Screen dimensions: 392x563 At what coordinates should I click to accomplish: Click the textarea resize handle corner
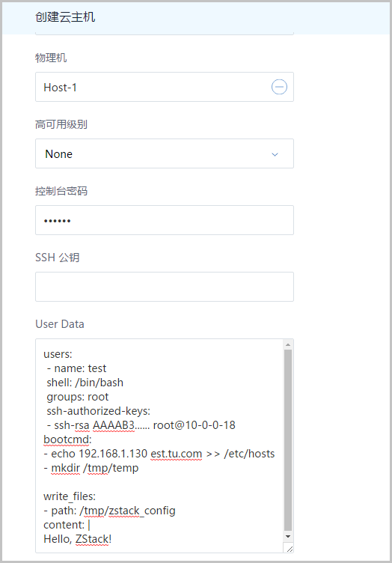[x=290, y=548]
